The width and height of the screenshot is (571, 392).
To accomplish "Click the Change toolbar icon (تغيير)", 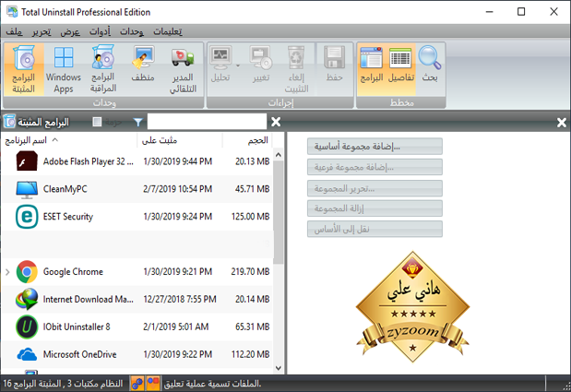I will (261, 64).
